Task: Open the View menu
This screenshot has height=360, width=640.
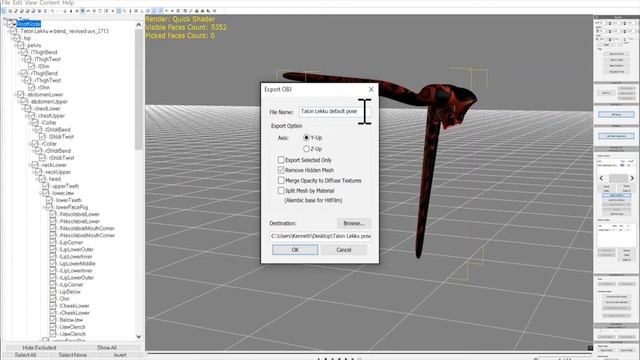Action: click(x=31, y=2)
